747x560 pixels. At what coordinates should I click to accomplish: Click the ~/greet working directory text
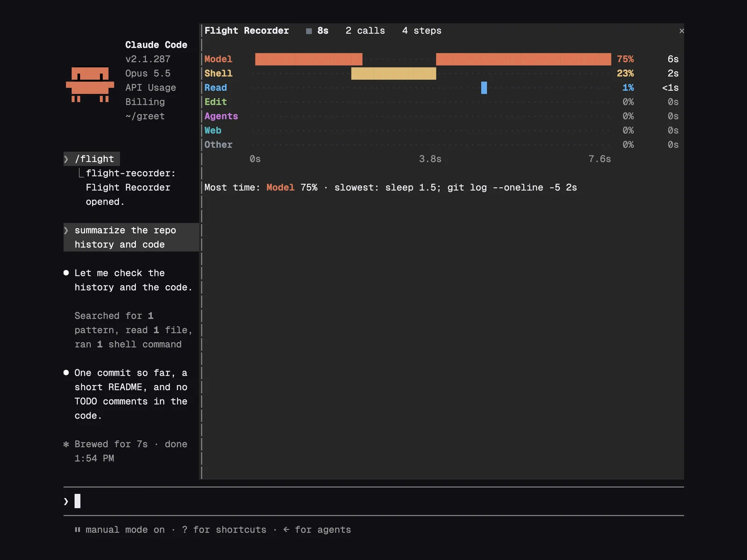[x=145, y=116]
